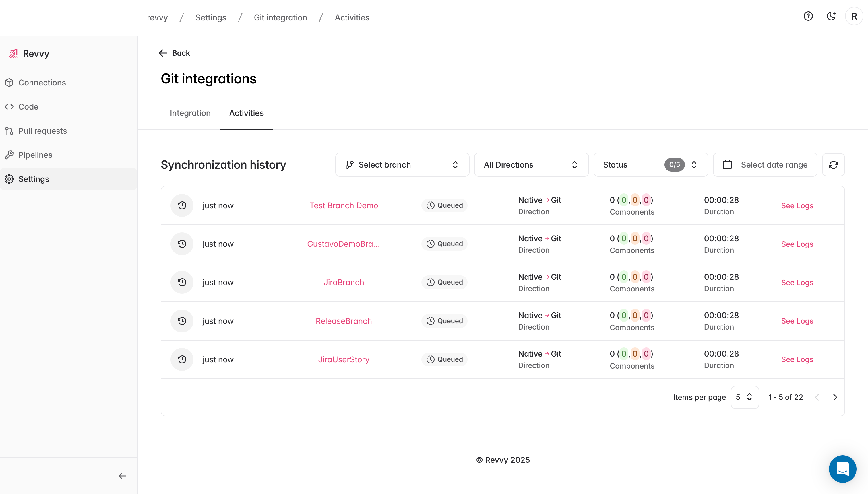Open the ReleaseBranch branch link

click(x=344, y=321)
